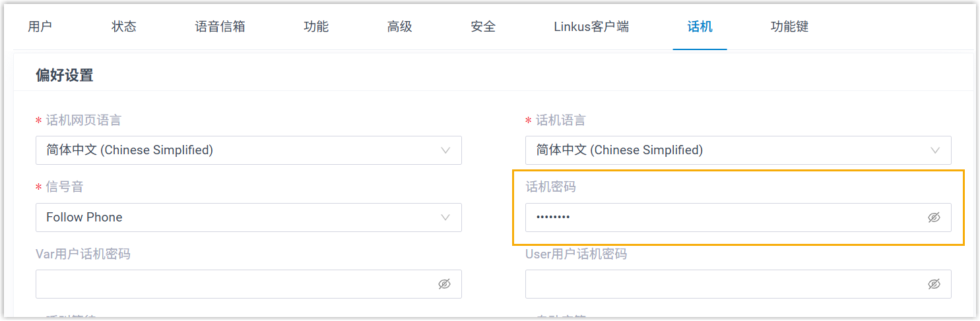Click the 话机语言 chevron arrow
The width and height of the screenshot is (980, 321).
coord(935,150)
